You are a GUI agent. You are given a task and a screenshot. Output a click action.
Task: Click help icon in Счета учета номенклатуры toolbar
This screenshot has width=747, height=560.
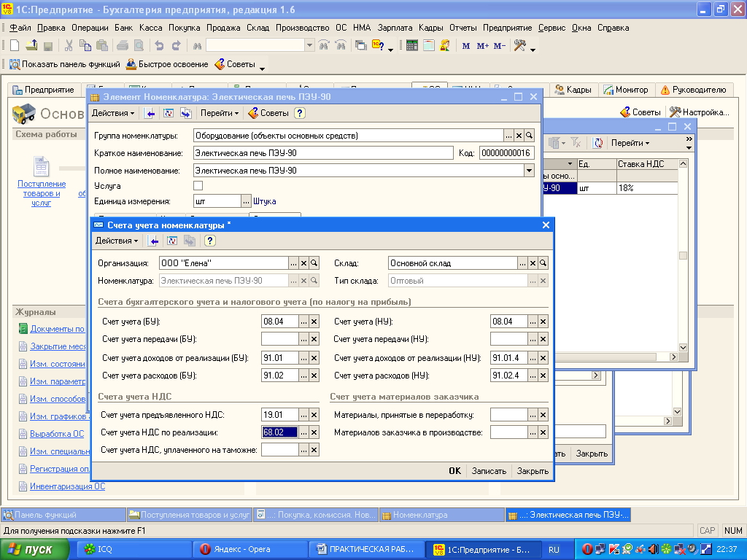tap(209, 241)
